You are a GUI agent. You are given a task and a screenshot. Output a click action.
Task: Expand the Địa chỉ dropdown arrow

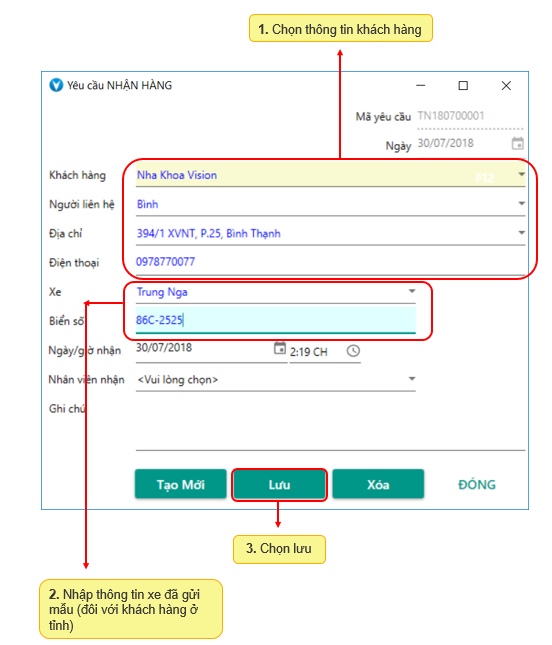[521, 233]
